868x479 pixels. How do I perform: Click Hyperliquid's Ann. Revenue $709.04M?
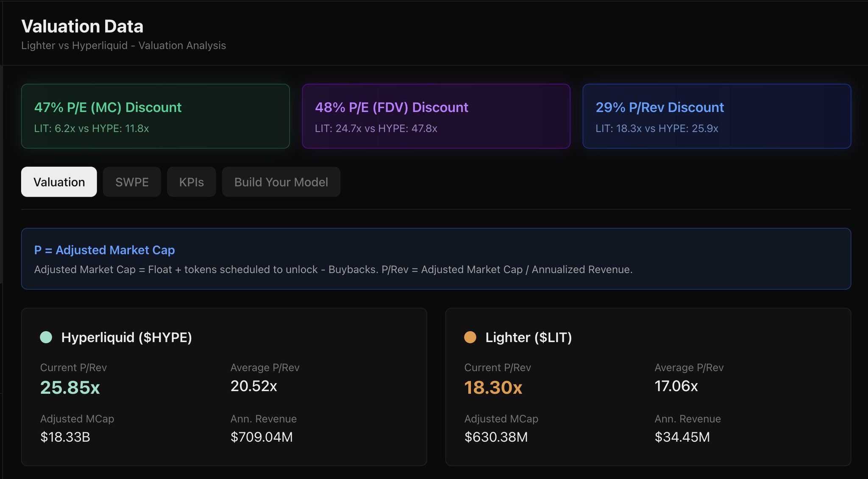pos(262,437)
